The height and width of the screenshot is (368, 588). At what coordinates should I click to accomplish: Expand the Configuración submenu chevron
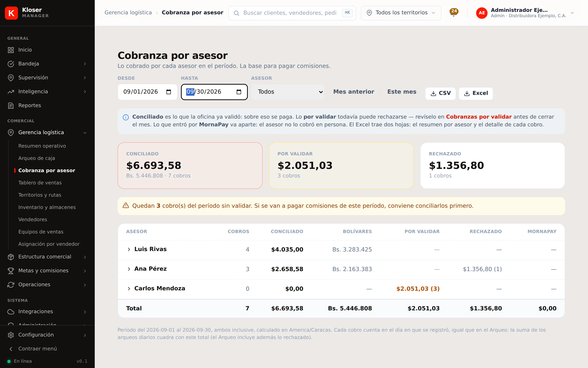pyautogui.click(x=85, y=335)
